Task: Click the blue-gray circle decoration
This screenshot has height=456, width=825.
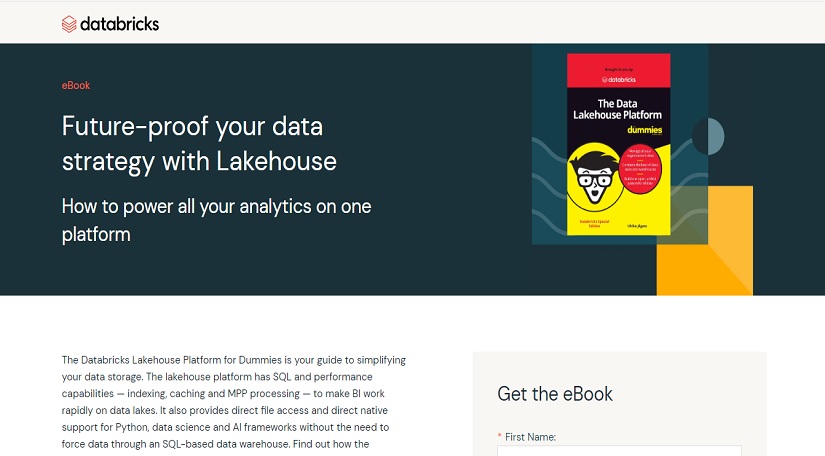Action: tap(708, 136)
